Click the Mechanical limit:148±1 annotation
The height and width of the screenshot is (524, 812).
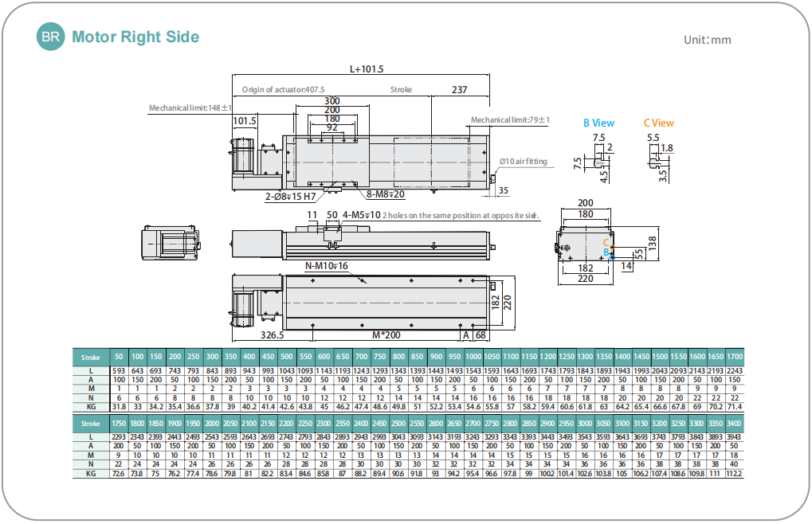click(x=190, y=108)
